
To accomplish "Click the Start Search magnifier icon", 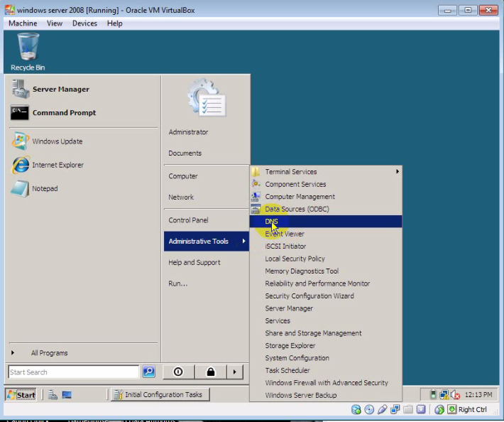I will click(x=149, y=372).
